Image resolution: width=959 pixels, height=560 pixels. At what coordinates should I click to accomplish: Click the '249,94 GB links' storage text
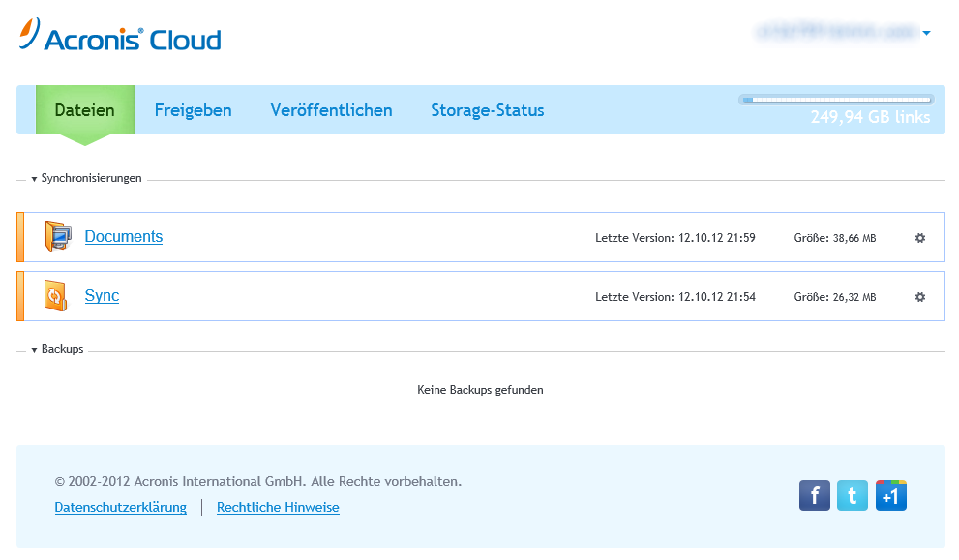point(870,117)
